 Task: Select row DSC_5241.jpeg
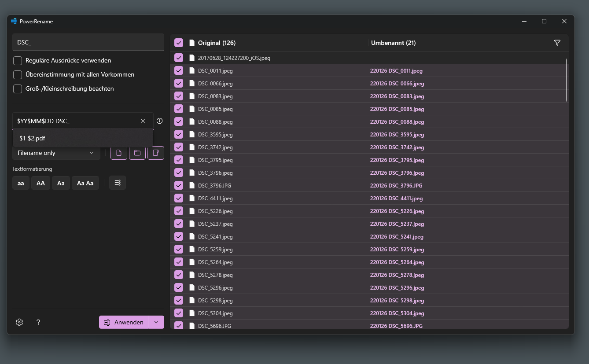point(369,236)
